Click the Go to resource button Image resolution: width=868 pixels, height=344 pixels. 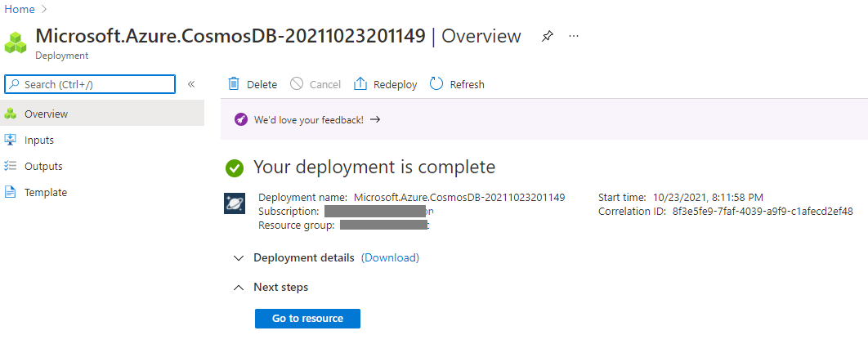[x=307, y=319]
